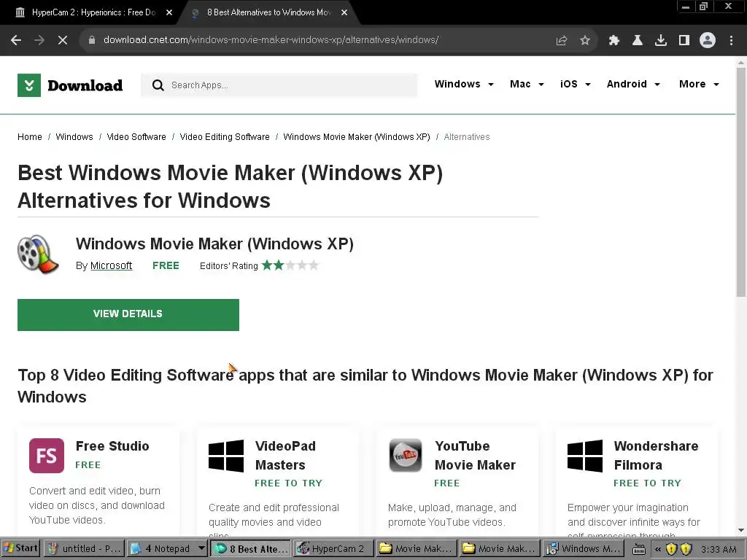Open untitled Paint taskbar item
747x560 pixels.
coord(84,548)
